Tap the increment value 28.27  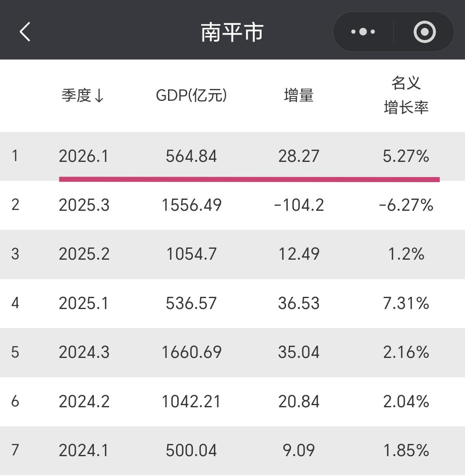tap(298, 156)
